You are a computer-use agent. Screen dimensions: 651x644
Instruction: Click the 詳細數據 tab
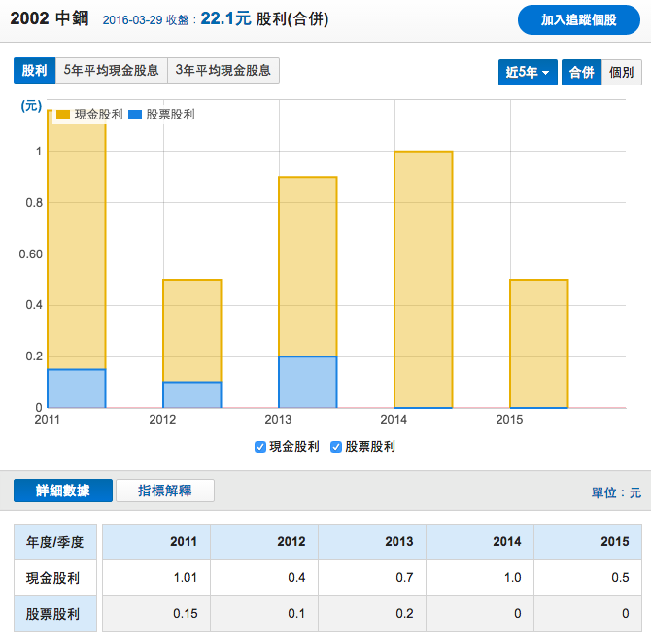tap(63, 491)
